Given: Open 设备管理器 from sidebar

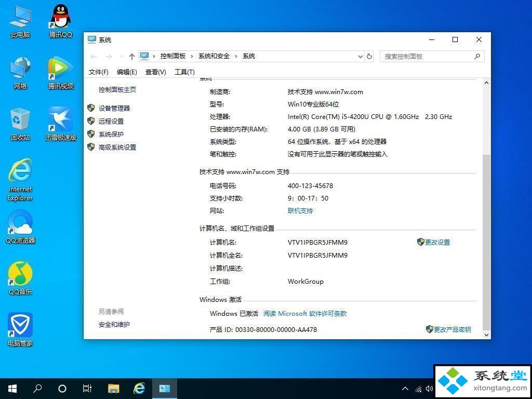Looking at the screenshot, I should [x=114, y=108].
